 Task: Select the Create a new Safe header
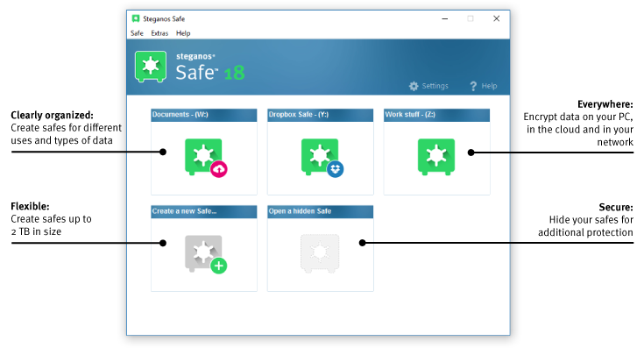[203, 211]
